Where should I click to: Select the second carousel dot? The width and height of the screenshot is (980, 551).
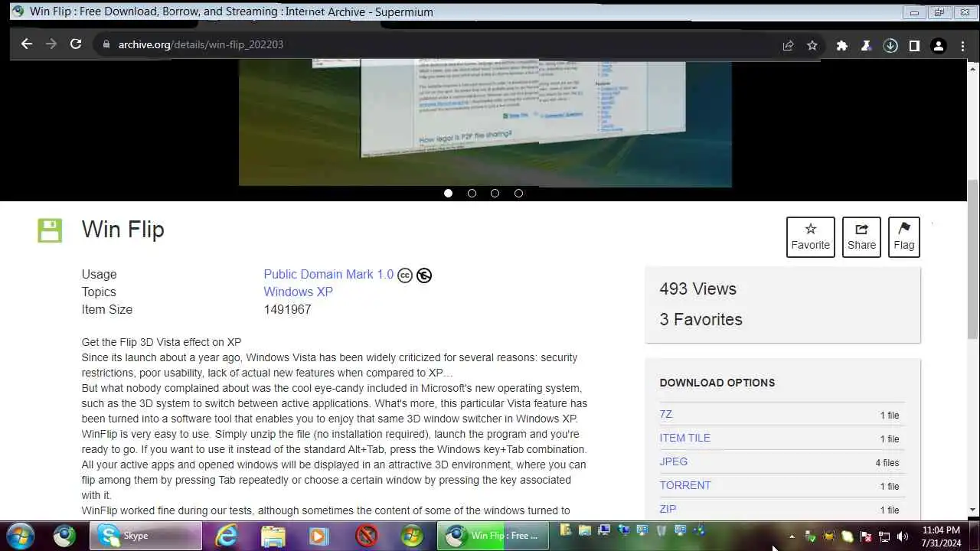(472, 193)
